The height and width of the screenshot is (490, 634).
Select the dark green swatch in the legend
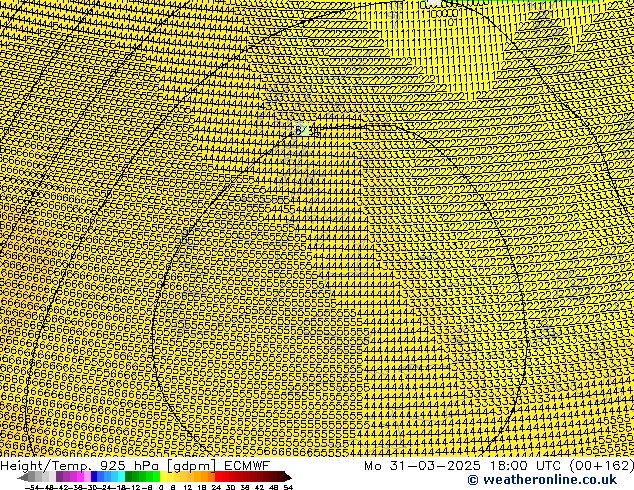point(129,477)
